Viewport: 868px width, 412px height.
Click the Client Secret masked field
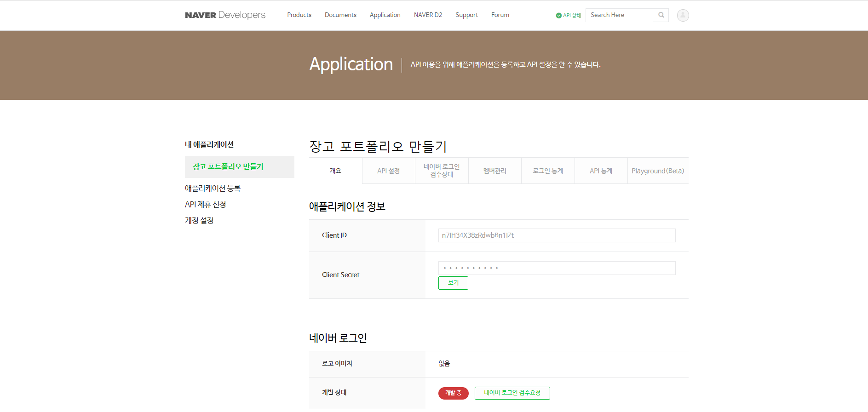pos(557,268)
